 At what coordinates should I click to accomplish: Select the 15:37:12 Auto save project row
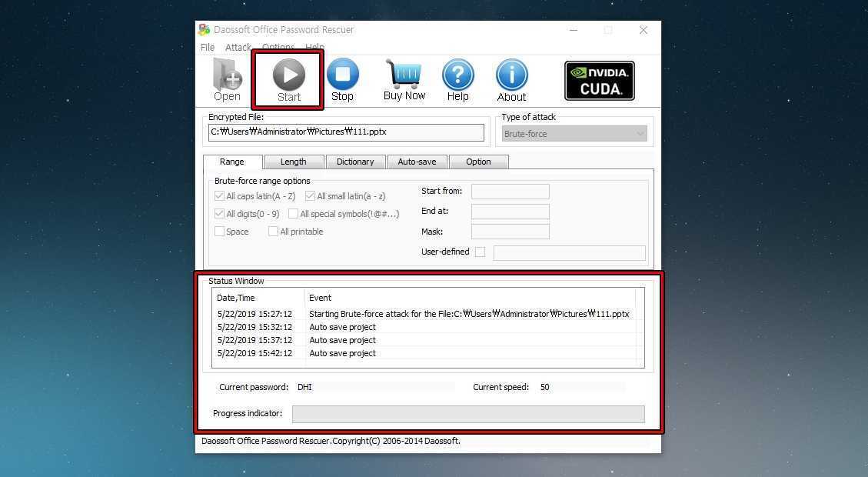[x=424, y=340]
